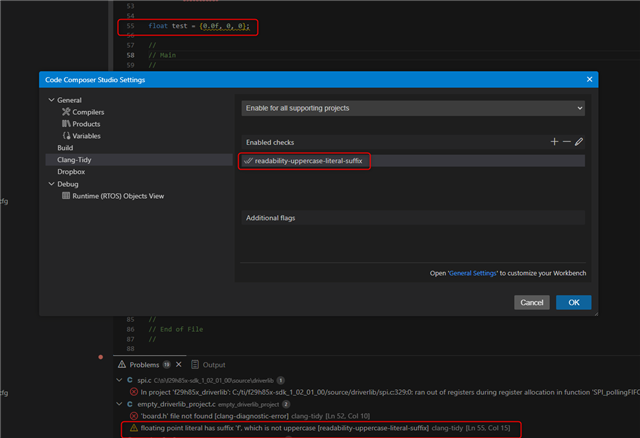Image resolution: width=640 pixels, height=438 pixels.
Task: Click the Cancel button
Action: tap(531, 302)
